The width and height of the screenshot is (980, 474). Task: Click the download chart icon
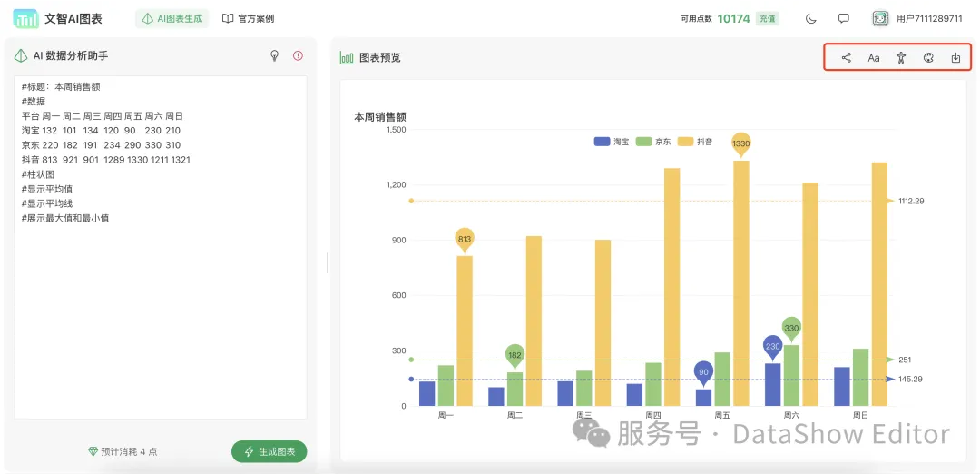(x=955, y=58)
